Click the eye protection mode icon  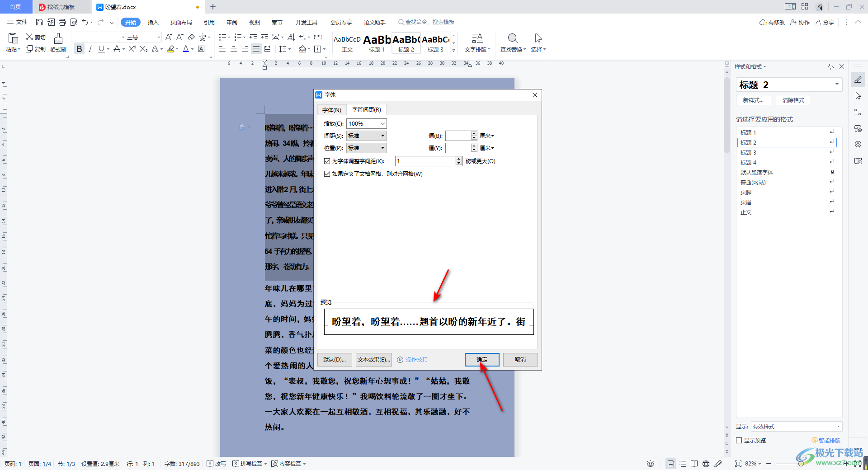pyautogui.click(x=651, y=464)
